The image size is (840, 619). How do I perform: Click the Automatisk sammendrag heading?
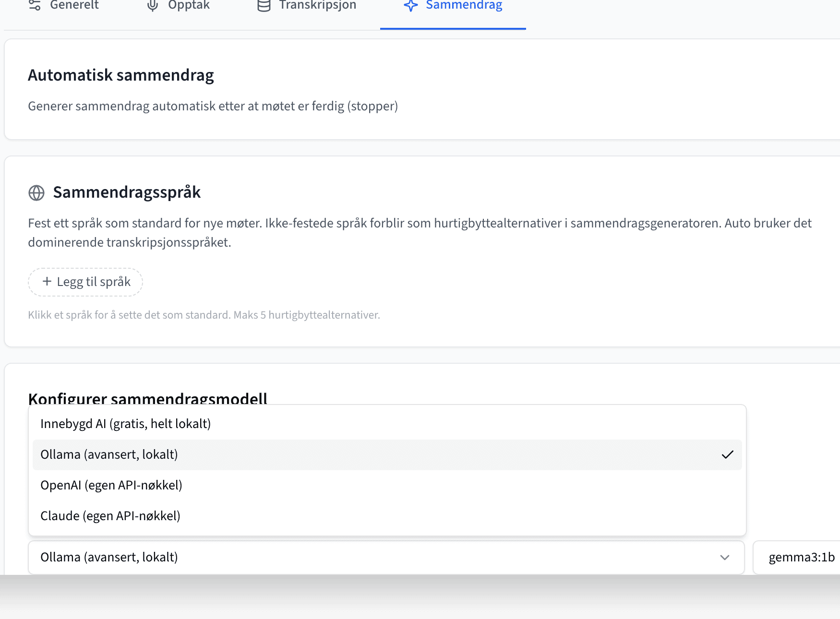(x=121, y=75)
